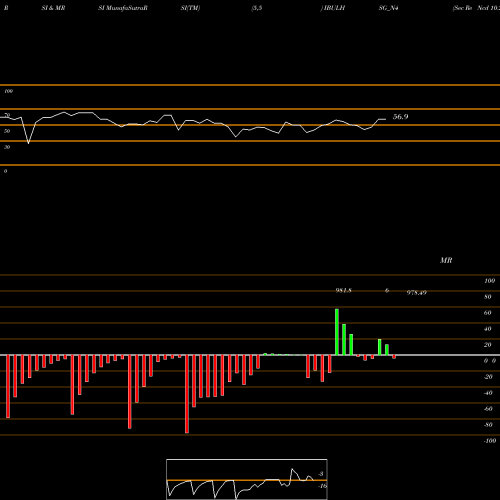Click the -16 label in the mini chart
This screenshot has height=500, width=500.
click(x=322, y=486)
